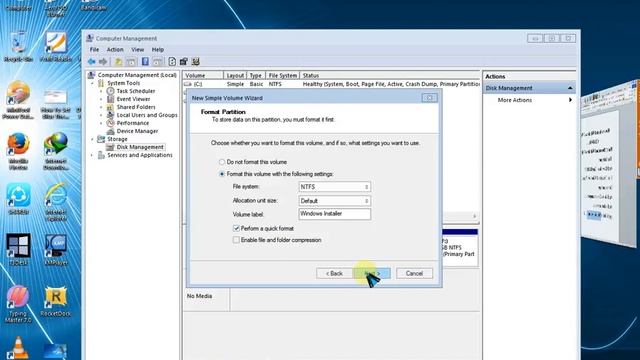Open RocketDock desktop shortcut

click(56, 301)
